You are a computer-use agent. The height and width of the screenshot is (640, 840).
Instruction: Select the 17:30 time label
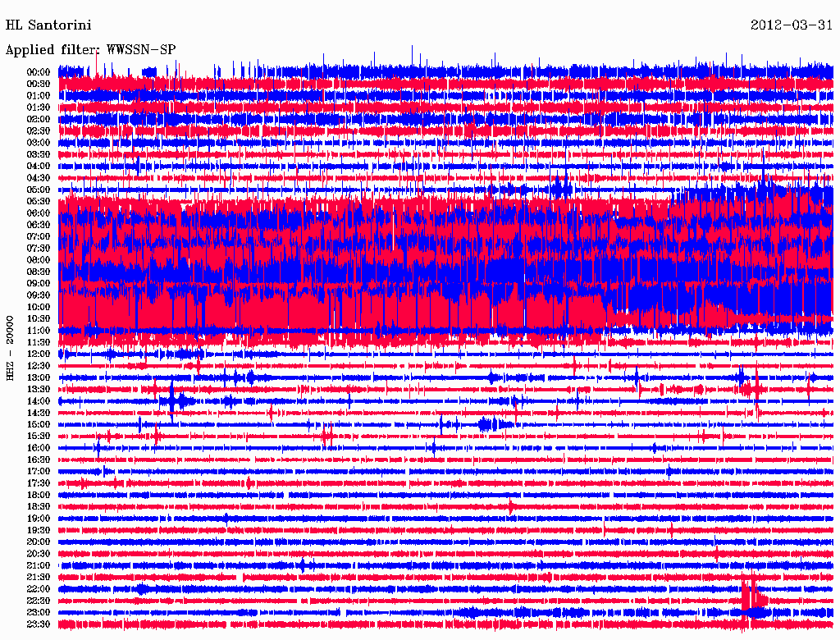[x=39, y=483]
